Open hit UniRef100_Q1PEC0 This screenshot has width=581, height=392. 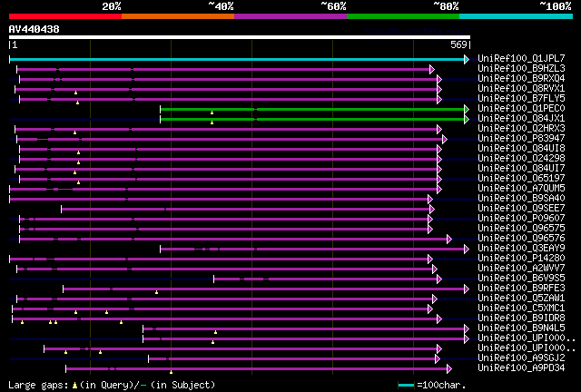(521, 108)
